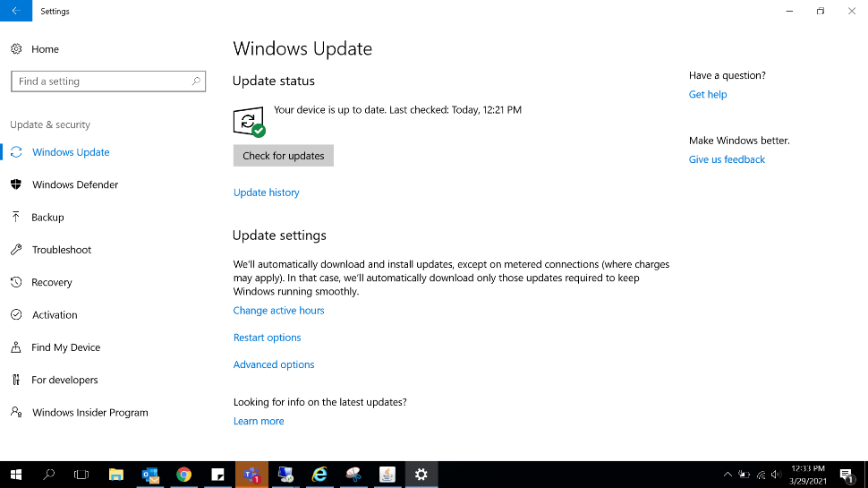Open the Java app on the taskbar

click(x=387, y=475)
